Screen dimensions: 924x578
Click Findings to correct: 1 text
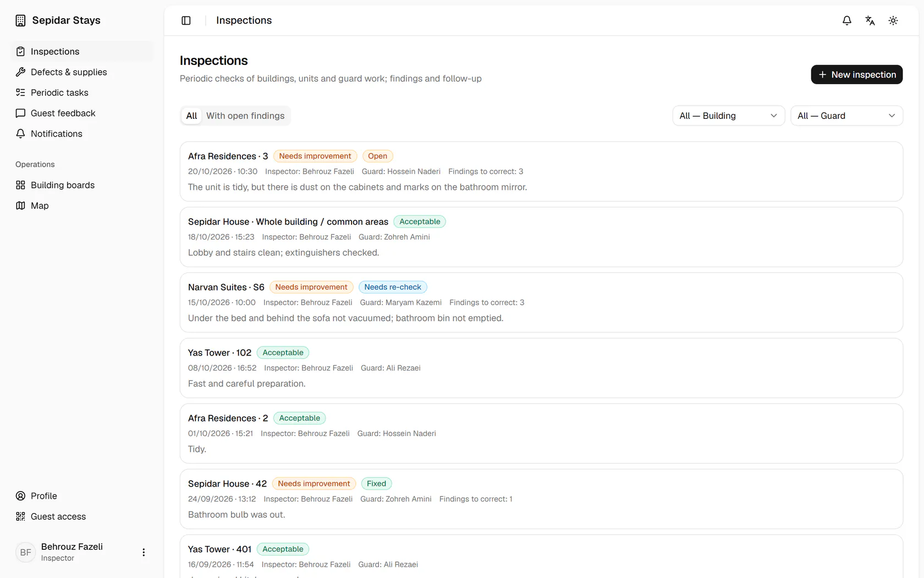pos(476,499)
